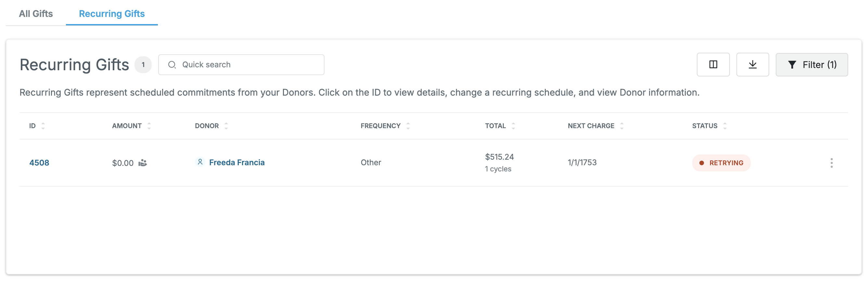This screenshot has height=281, width=868.
Task: Sort table by ID column arrows
Action: [x=43, y=126]
